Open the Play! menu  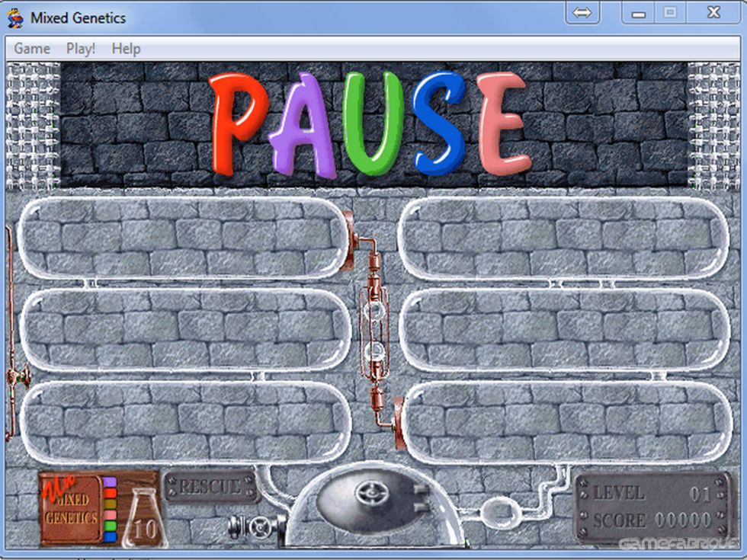click(81, 49)
